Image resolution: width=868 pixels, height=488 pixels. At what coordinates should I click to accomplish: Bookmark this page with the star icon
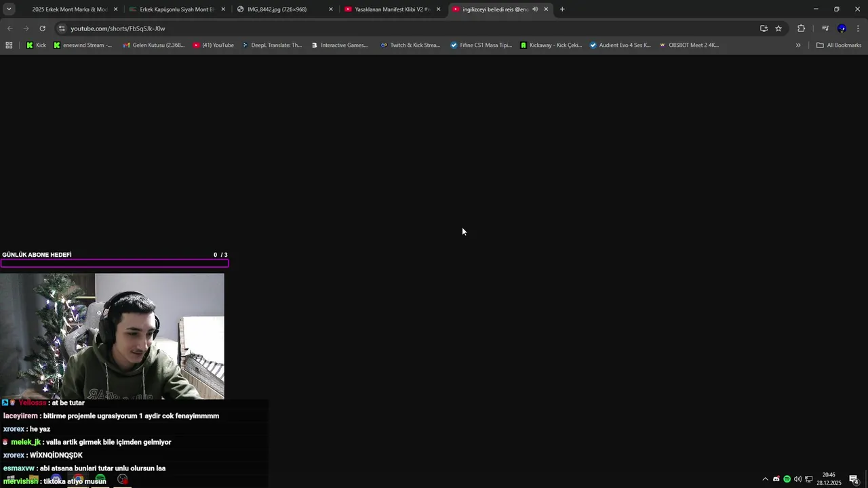pyautogui.click(x=778, y=28)
